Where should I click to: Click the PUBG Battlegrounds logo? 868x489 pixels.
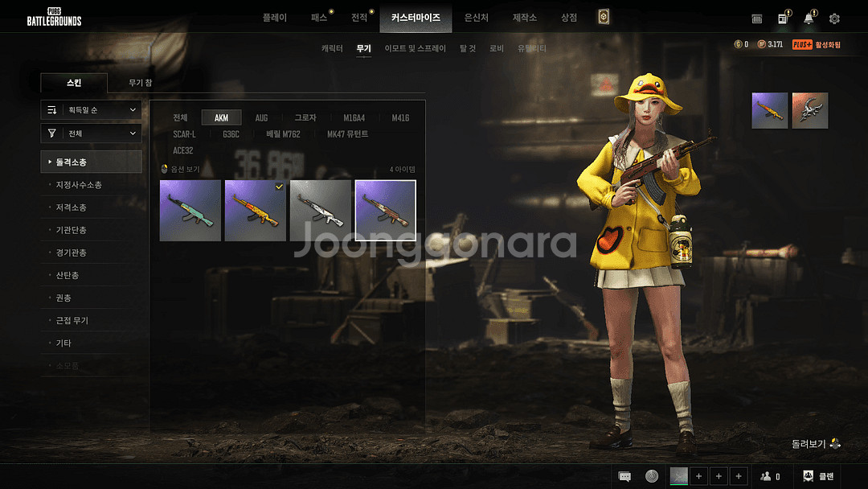click(55, 17)
